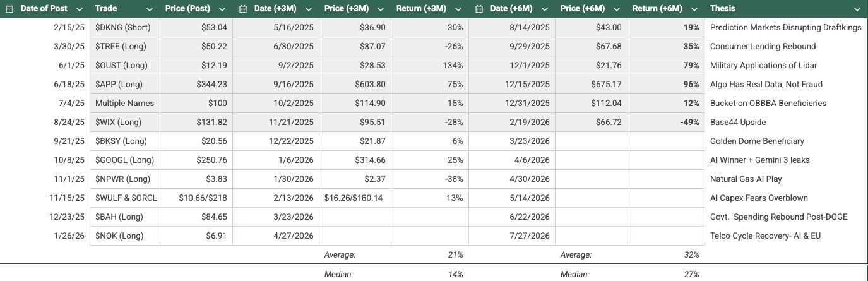
Task: Open the Trade column filter dropdown
Action: (149, 9)
